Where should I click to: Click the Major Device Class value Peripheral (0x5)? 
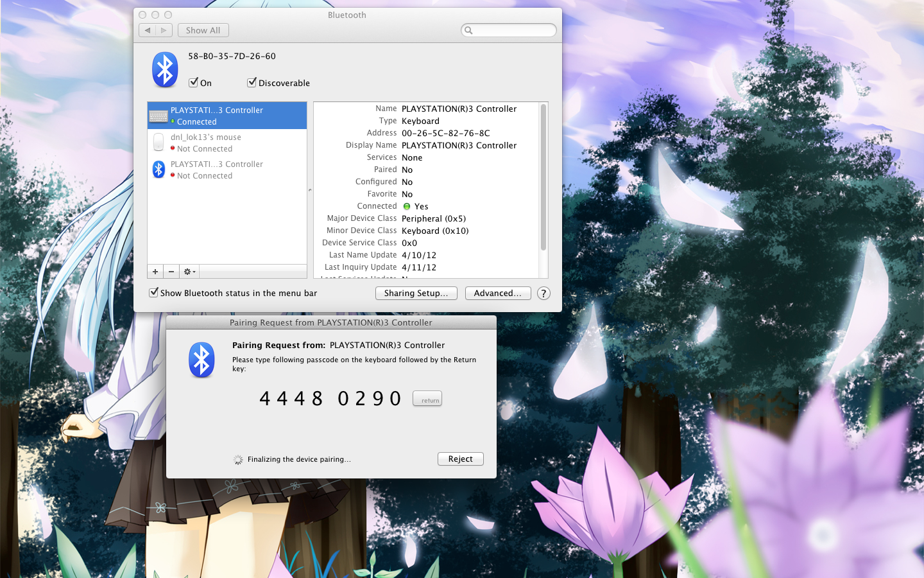(x=434, y=218)
